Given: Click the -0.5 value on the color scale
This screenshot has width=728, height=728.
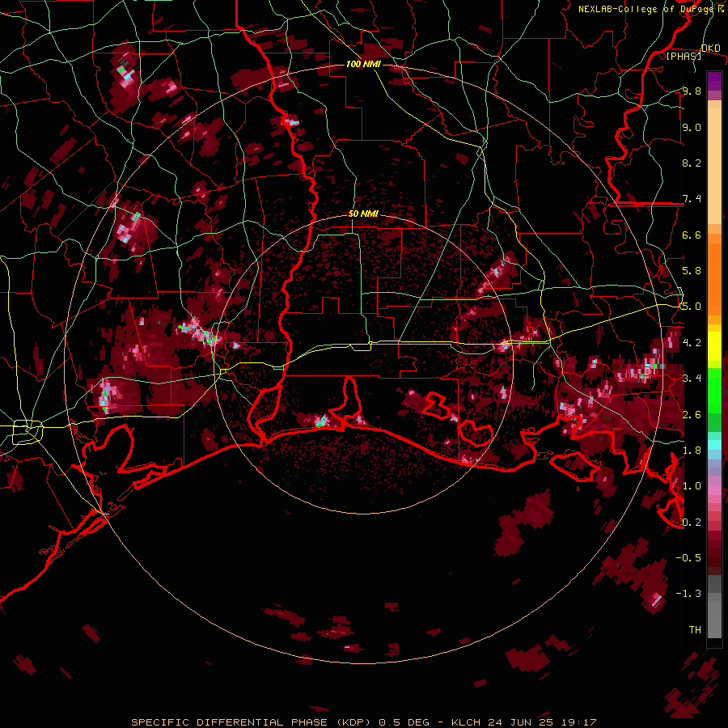Looking at the screenshot, I should point(688,558).
